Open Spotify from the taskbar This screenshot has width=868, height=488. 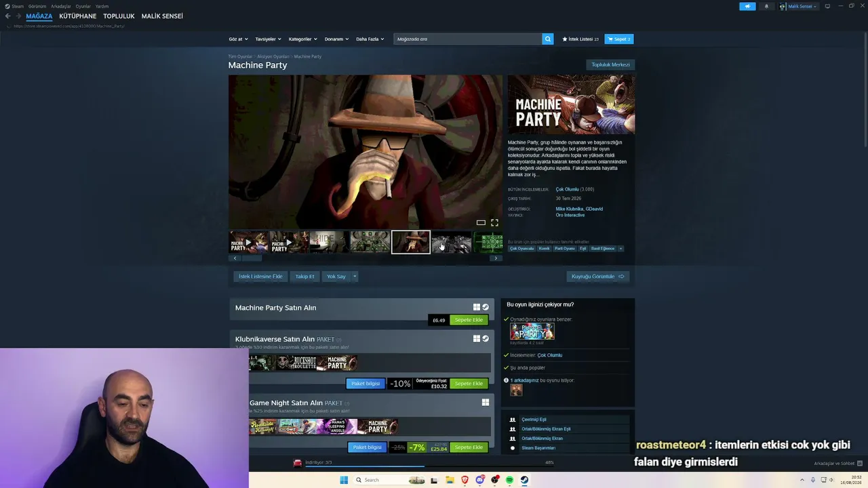pos(509,480)
